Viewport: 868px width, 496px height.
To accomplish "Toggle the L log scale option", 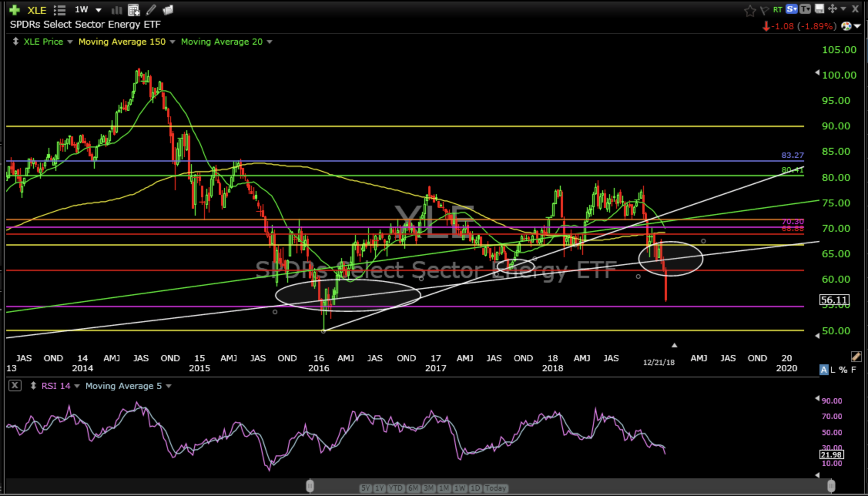I will click(833, 370).
